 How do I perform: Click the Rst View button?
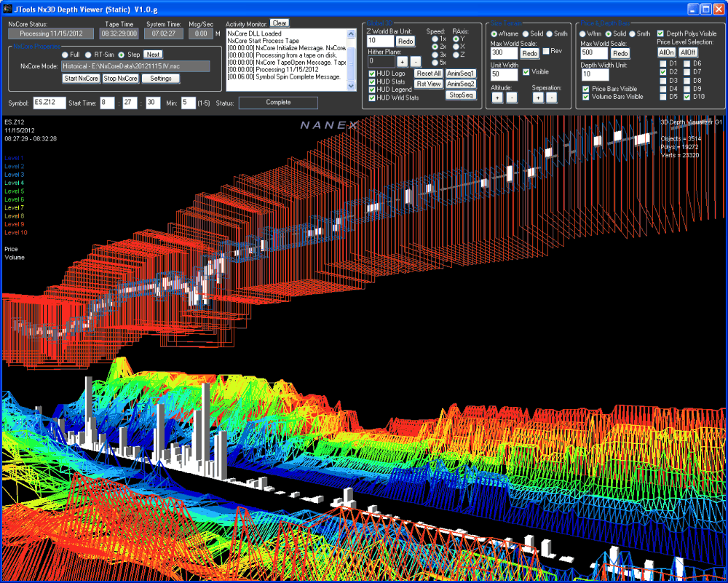[x=429, y=84]
